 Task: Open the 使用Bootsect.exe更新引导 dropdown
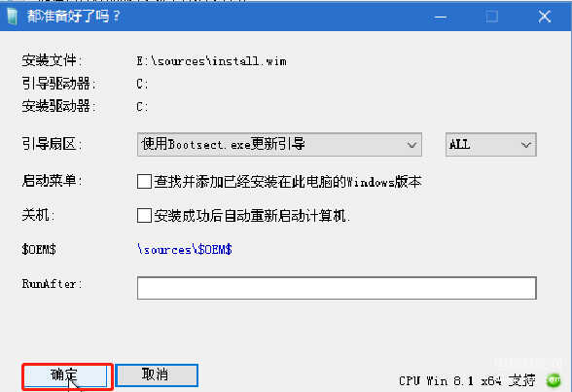pyautogui.click(x=279, y=145)
